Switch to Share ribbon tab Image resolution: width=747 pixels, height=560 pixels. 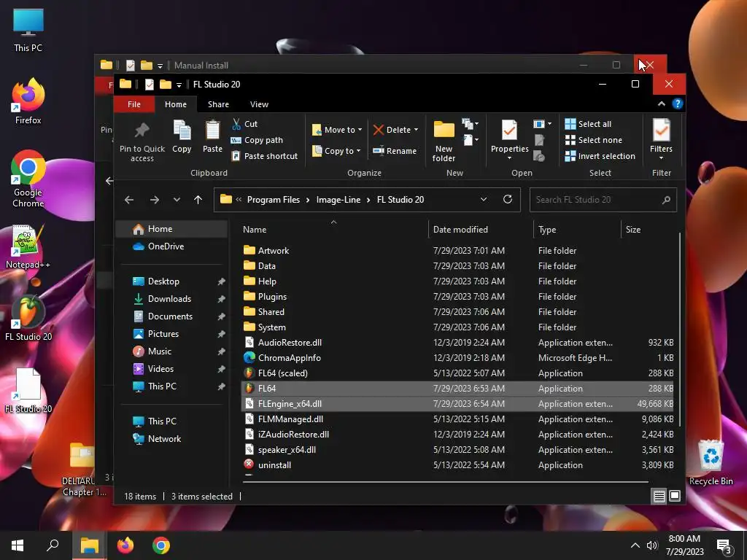[218, 104]
